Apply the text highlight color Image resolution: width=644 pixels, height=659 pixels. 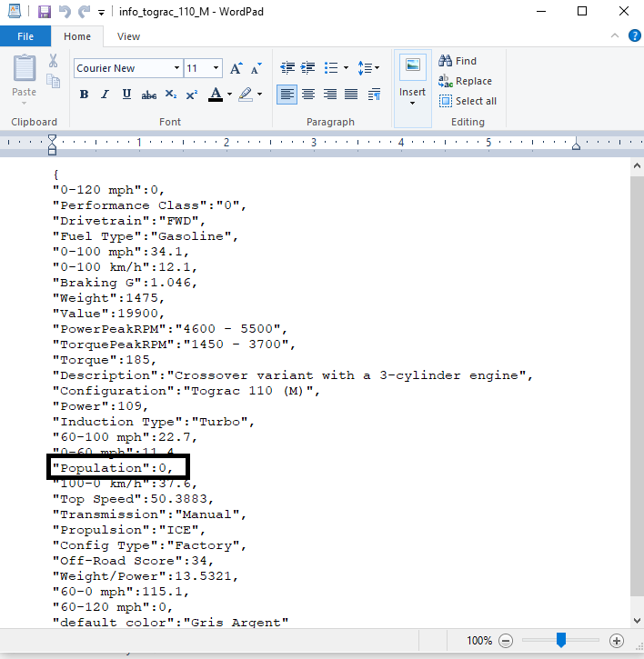click(x=246, y=95)
